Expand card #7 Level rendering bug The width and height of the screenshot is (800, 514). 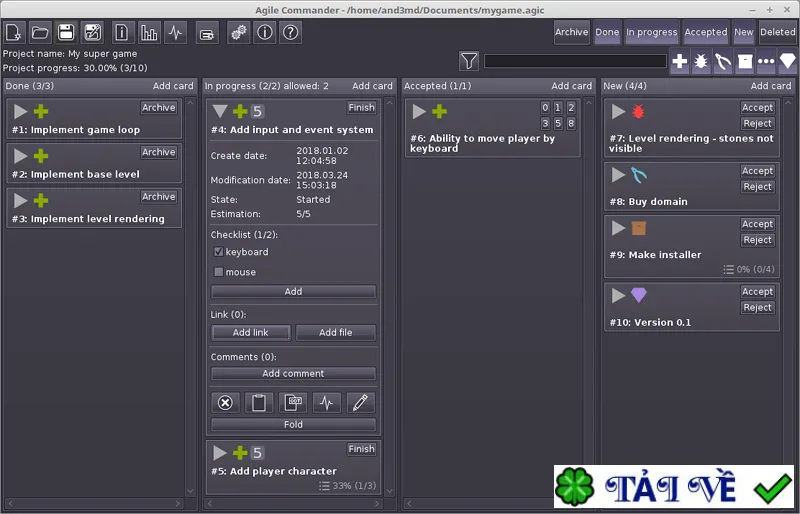[x=618, y=111]
